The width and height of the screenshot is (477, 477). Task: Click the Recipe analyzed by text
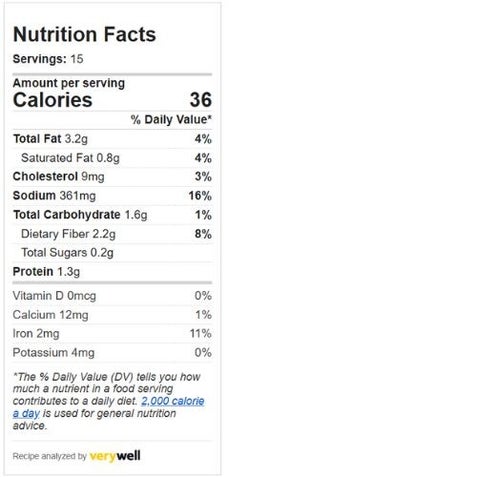pos(50,456)
